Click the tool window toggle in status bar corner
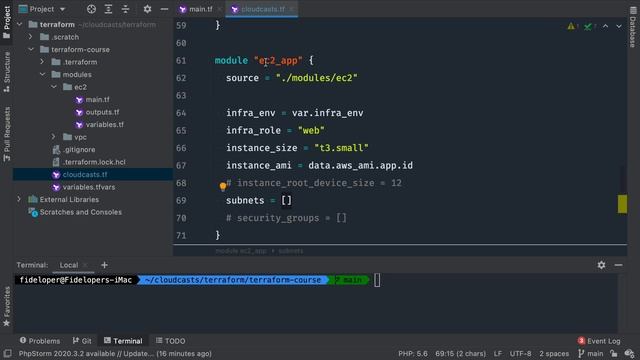Screen dimensions: 640x360 click(7, 353)
